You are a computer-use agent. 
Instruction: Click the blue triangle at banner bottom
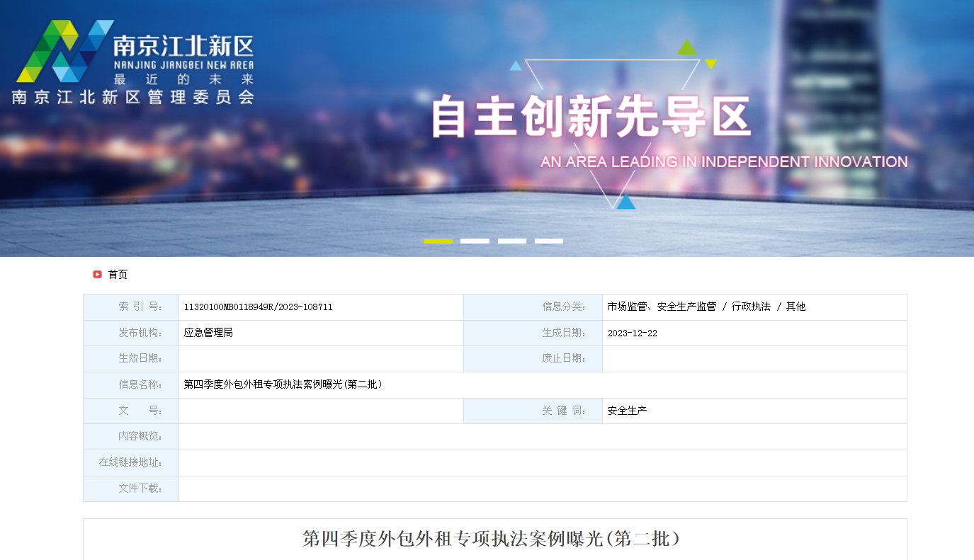(x=625, y=202)
